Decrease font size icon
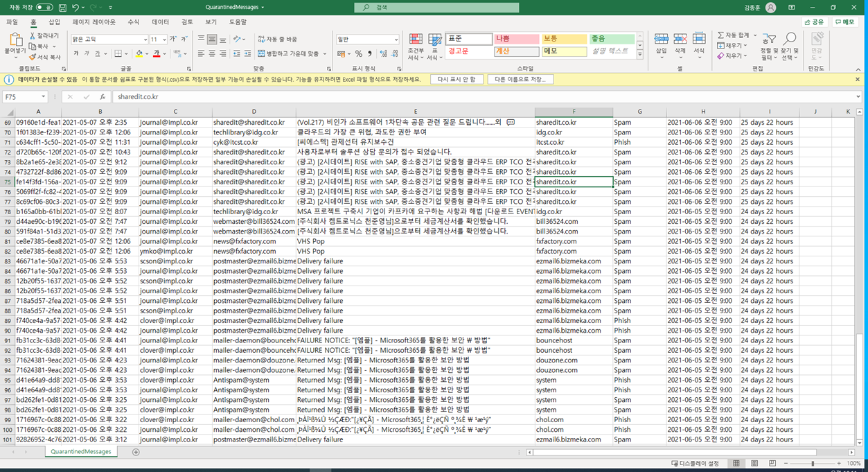Viewport: 868px width, 472px height. (185, 39)
